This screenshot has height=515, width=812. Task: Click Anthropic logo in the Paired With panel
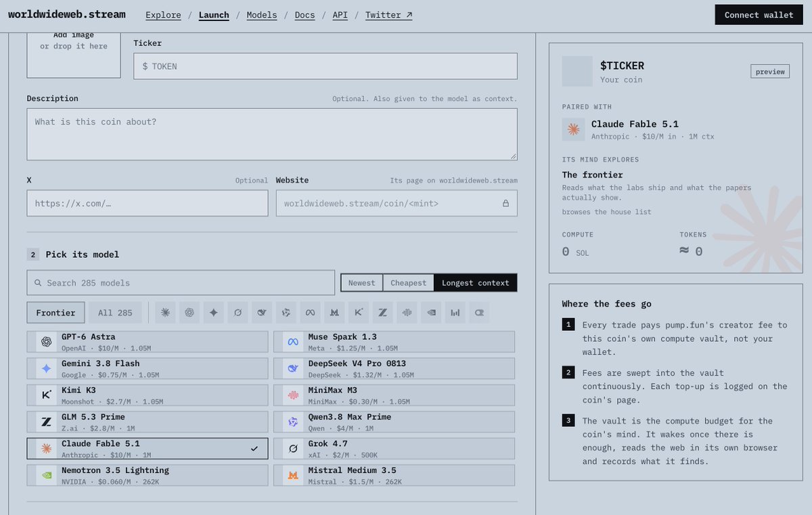[573, 129]
